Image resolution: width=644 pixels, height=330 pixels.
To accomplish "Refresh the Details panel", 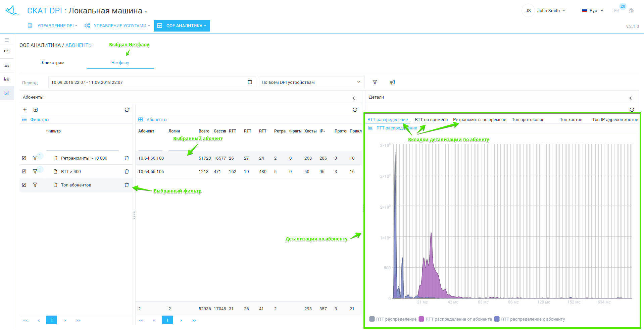I will coord(632,110).
